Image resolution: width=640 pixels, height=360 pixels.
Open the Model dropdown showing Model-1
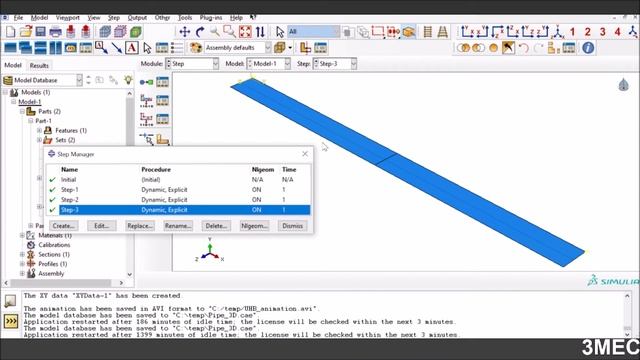tap(269, 64)
